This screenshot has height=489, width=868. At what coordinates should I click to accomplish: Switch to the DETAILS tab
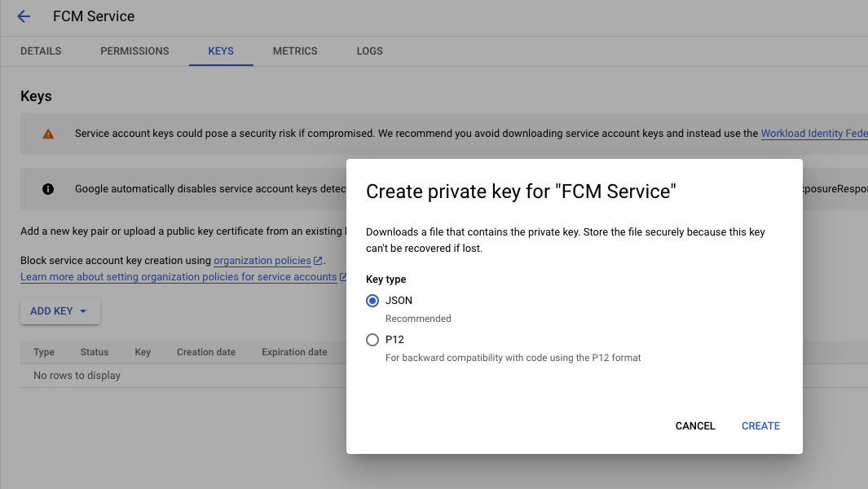click(x=41, y=51)
